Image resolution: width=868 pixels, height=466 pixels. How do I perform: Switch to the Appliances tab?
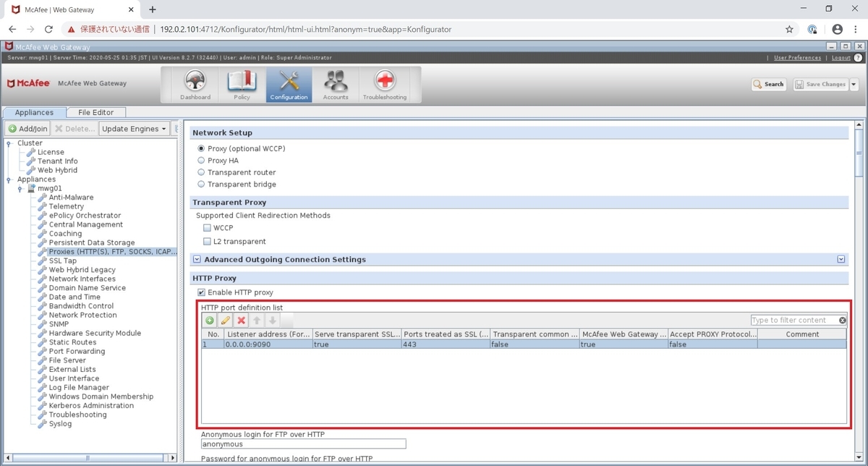[34, 112]
